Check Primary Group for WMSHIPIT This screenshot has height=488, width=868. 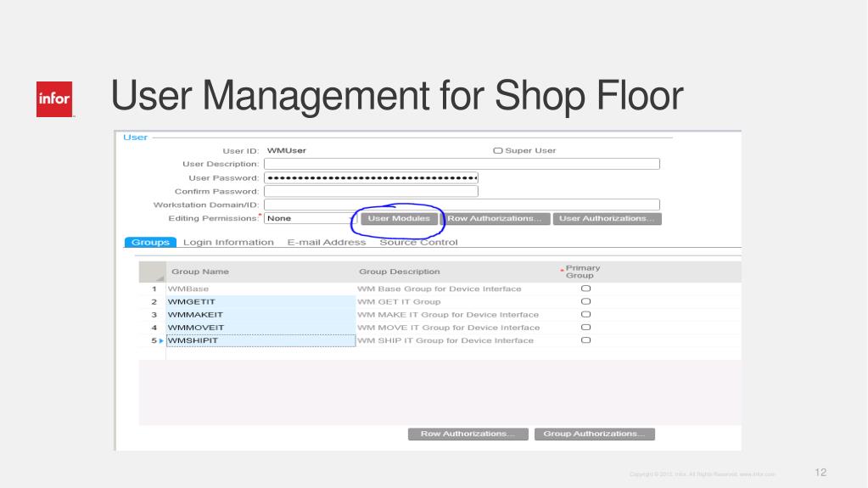585,340
